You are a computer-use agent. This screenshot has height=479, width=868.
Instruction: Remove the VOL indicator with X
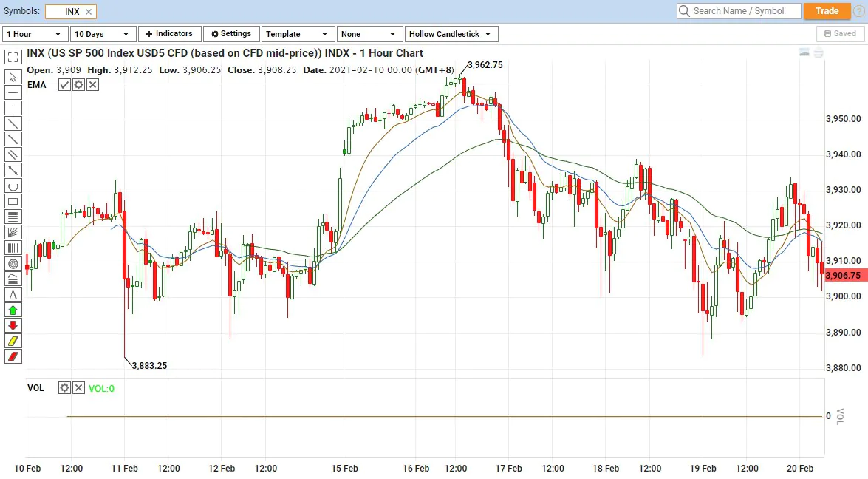point(78,388)
